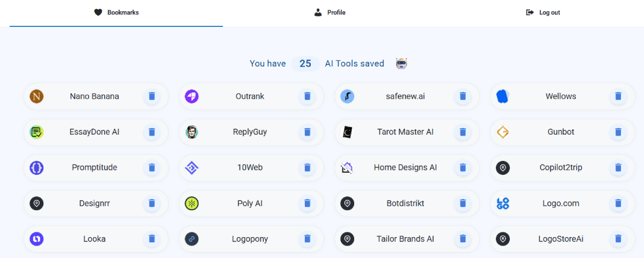Remove LogoStoreAi with the trash icon

[618, 239]
